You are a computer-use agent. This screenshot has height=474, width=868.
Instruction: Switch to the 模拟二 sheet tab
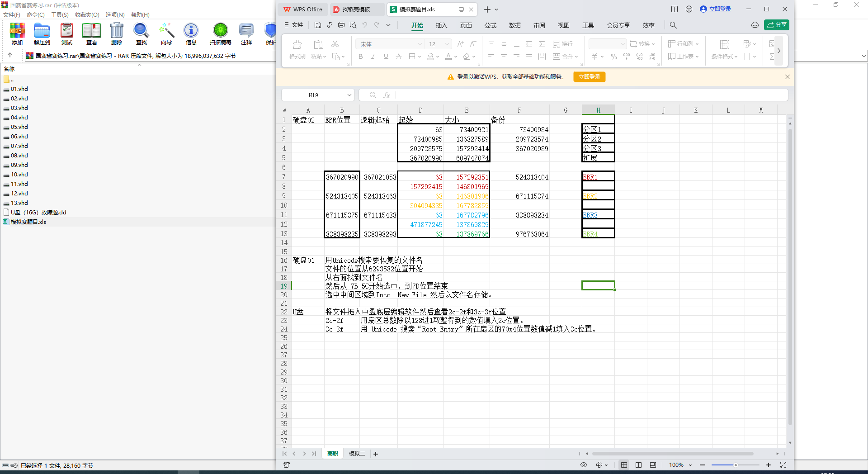coord(357,454)
